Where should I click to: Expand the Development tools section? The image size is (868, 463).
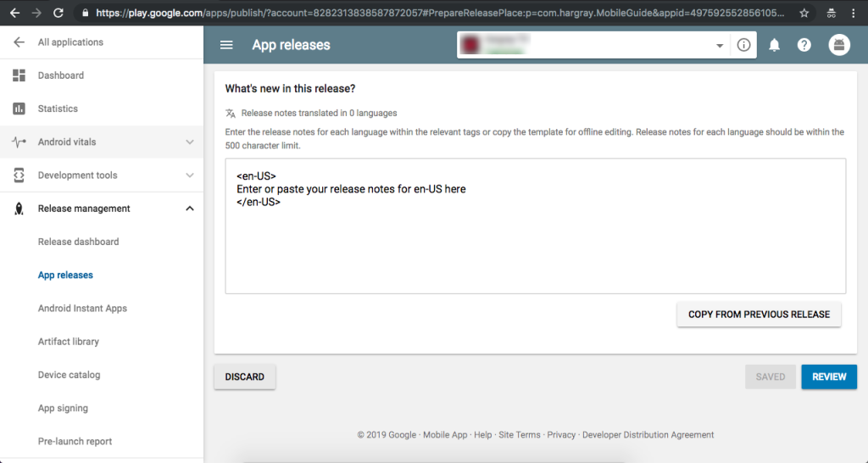point(190,176)
